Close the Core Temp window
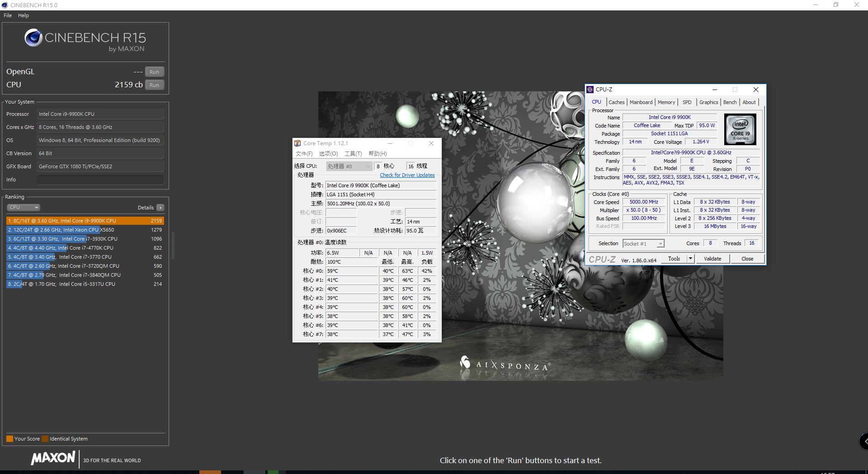The height and width of the screenshot is (474, 868). [x=431, y=143]
